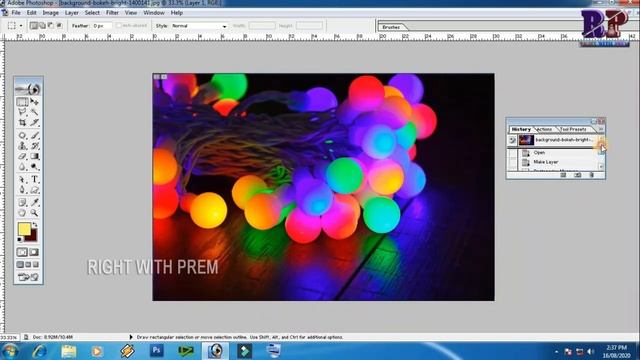
Task: Switch to the Actions tab
Action: [x=544, y=129]
